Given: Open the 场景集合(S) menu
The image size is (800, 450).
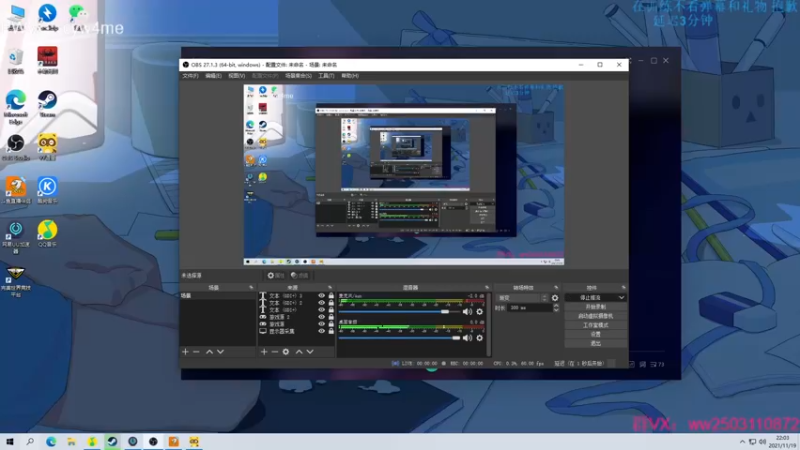Looking at the screenshot, I should pos(298,76).
